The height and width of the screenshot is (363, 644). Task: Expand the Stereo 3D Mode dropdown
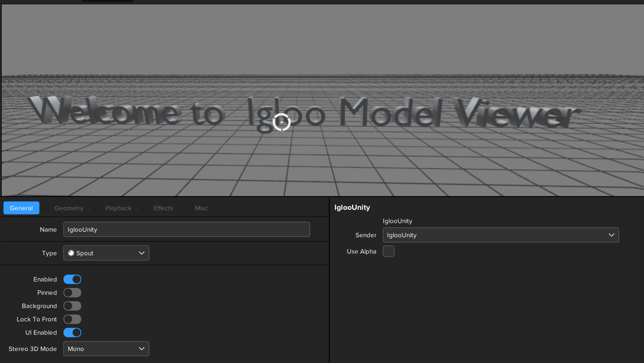click(106, 349)
